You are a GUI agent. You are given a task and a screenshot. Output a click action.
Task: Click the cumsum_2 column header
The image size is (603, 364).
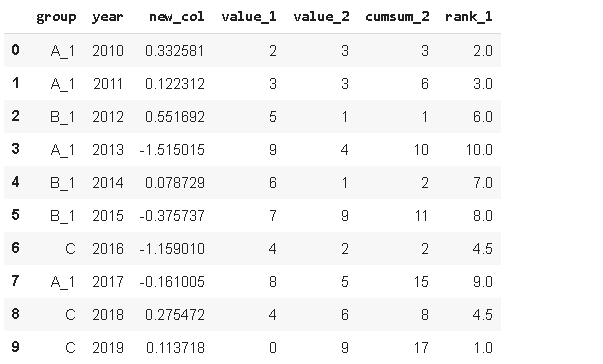397,17
